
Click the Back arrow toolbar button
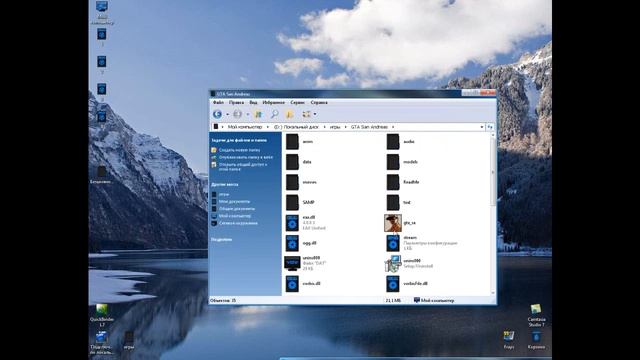coord(217,114)
